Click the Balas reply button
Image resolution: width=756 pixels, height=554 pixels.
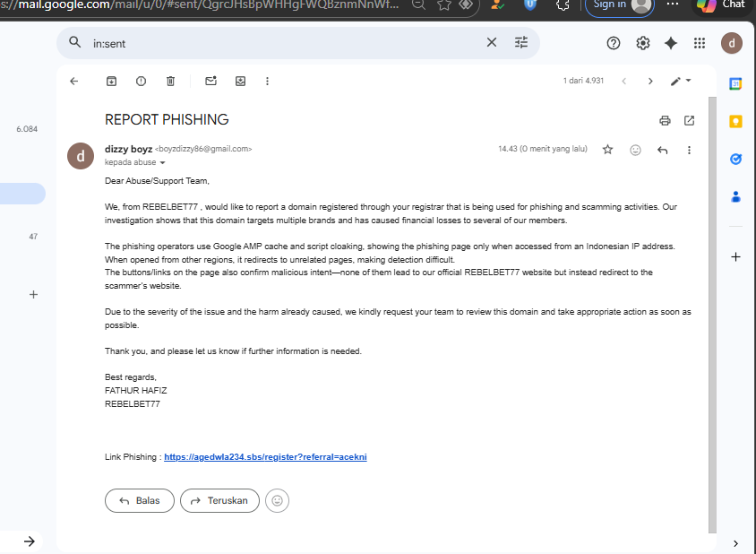(x=140, y=500)
